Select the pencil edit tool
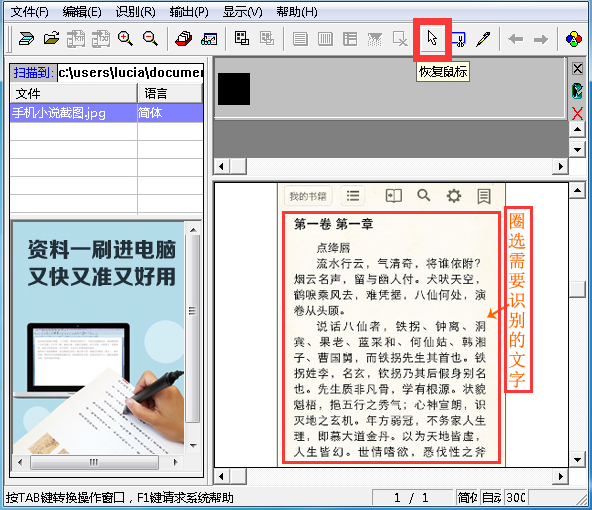Screen dimensions: 592x510 [483, 39]
